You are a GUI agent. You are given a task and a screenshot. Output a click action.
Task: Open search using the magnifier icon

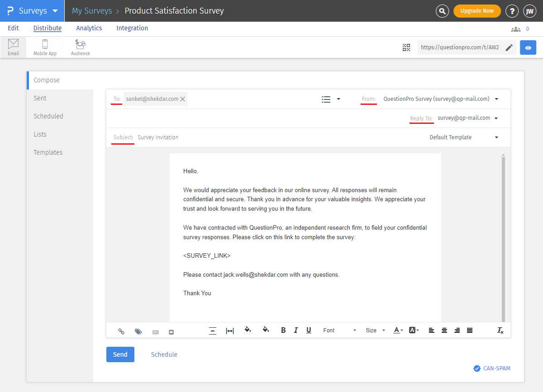[x=442, y=10]
